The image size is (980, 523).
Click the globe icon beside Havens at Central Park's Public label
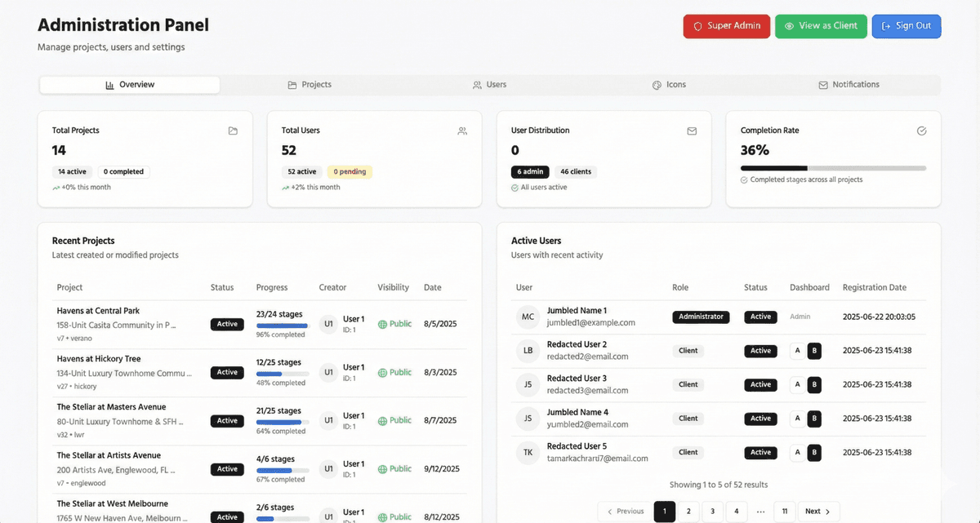(x=381, y=324)
